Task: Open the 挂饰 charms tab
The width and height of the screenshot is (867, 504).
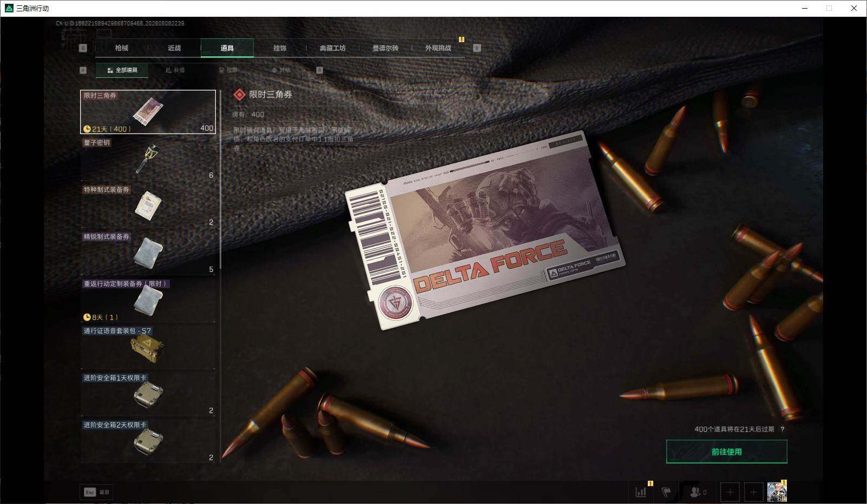Action: tap(280, 48)
